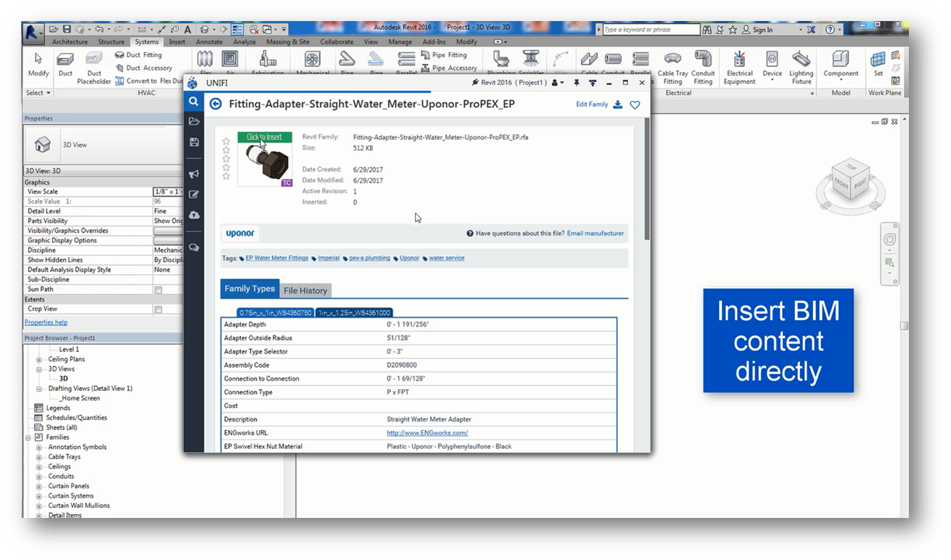Click the help question mark icon
This screenshot has height=560, width=951.
[x=830, y=30]
